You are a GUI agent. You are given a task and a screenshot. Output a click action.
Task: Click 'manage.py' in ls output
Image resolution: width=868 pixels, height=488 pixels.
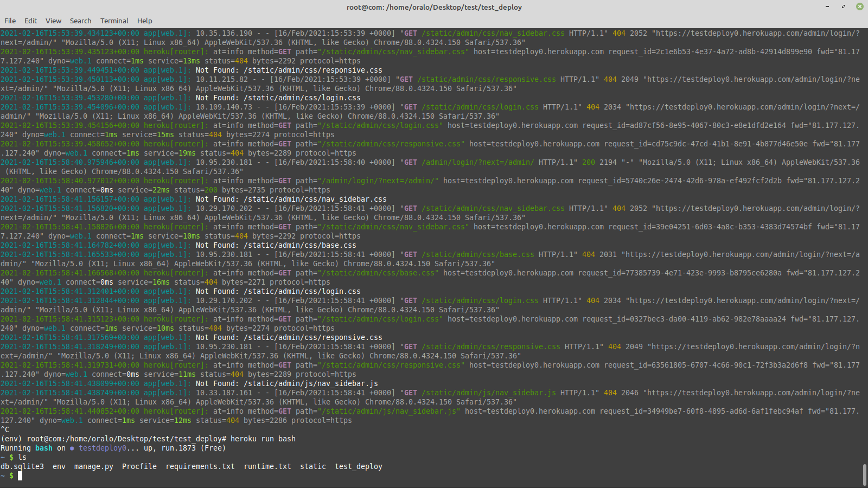(x=94, y=466)
